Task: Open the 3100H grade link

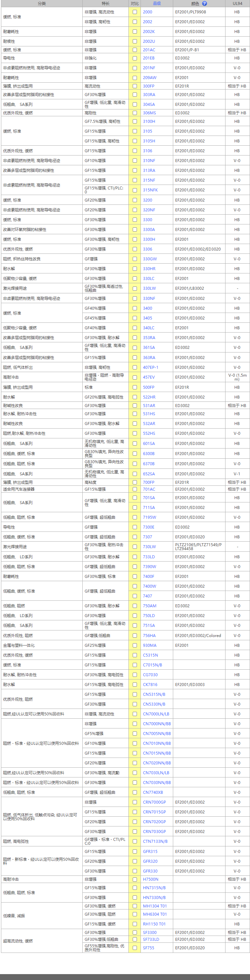Action: (x=149, y=122)
